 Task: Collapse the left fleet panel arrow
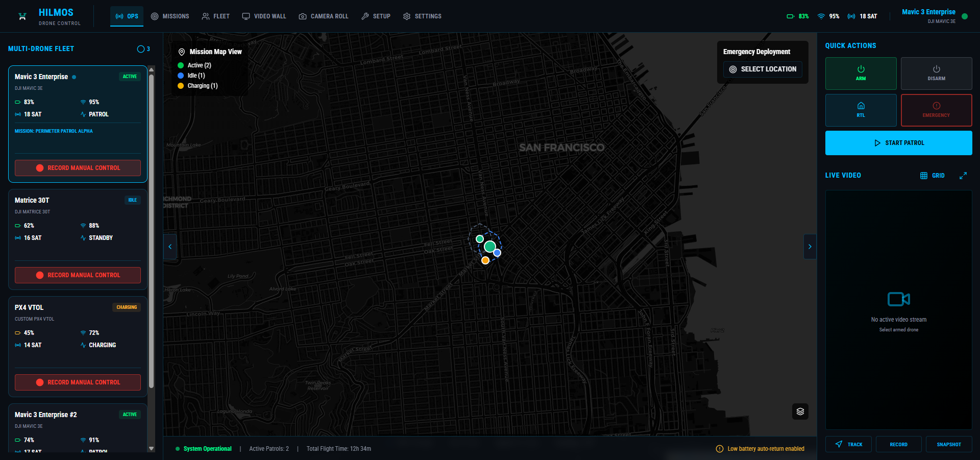tap(170, 247)
